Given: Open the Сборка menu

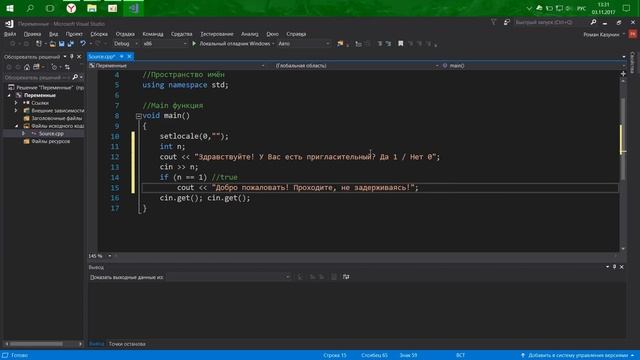Looking at the screenshot, I should coord(99,34).
